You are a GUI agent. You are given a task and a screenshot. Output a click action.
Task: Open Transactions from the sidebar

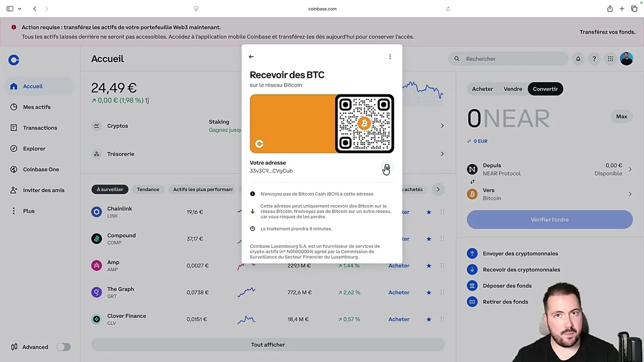[40, 128]
